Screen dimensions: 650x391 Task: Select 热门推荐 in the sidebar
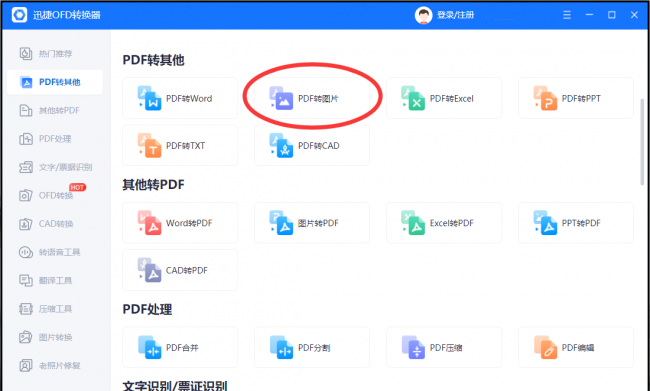coord(55,53)
